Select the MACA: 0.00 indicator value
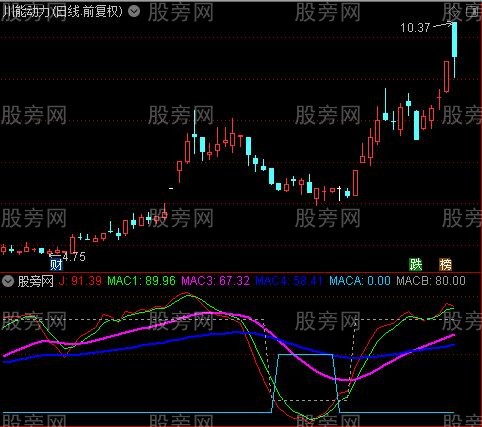This screenshot has width=482, height=427. click(360, 281)
